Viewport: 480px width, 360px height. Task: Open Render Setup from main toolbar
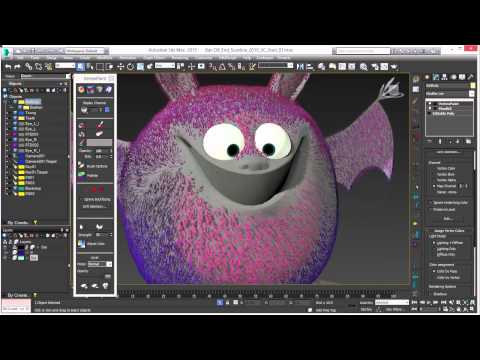[375, 67]
